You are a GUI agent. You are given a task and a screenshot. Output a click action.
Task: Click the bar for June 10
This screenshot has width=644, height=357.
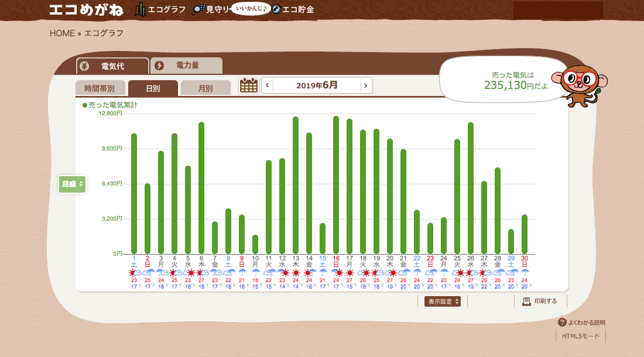[255, 245]
